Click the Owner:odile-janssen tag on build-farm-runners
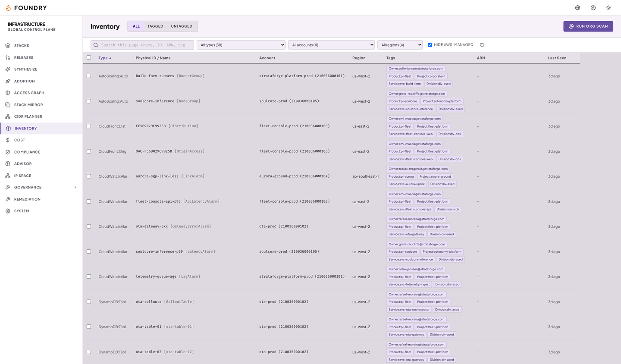The image size is (621, 364). point(416,69)
